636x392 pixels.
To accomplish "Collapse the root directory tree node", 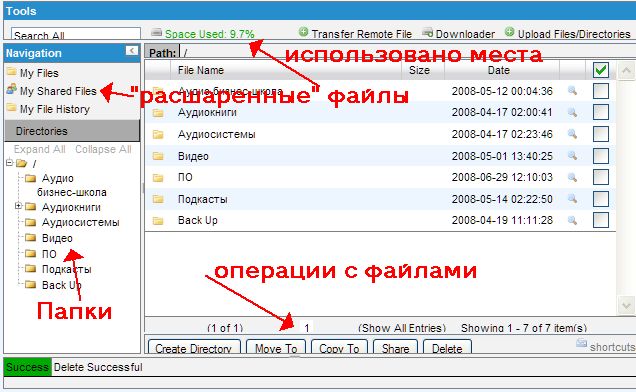I will (x=10, y=162).
